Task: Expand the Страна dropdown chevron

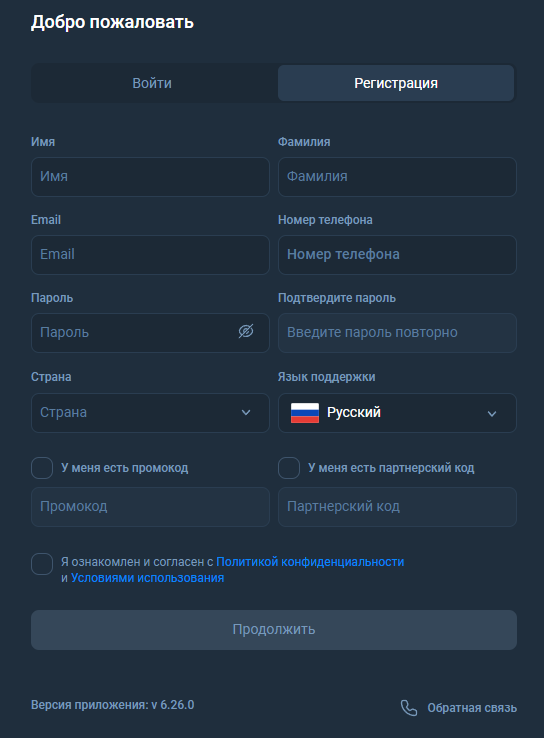Action: [x=246, y=412]
